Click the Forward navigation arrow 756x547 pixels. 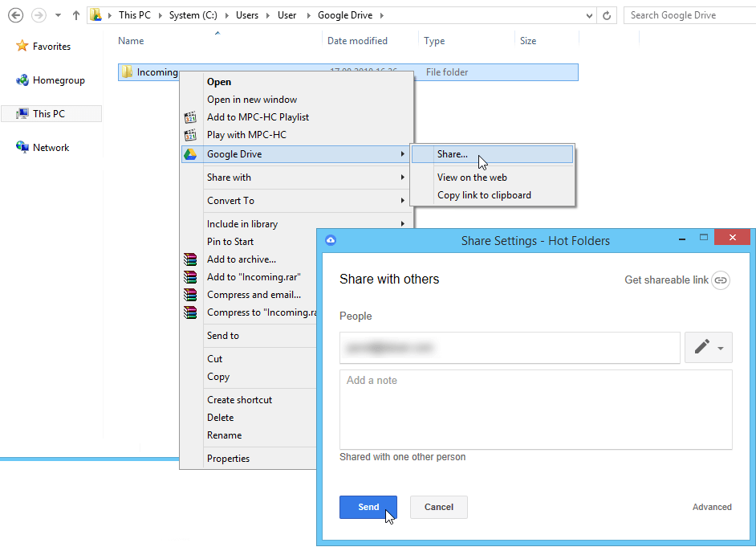tap(39, 15)
